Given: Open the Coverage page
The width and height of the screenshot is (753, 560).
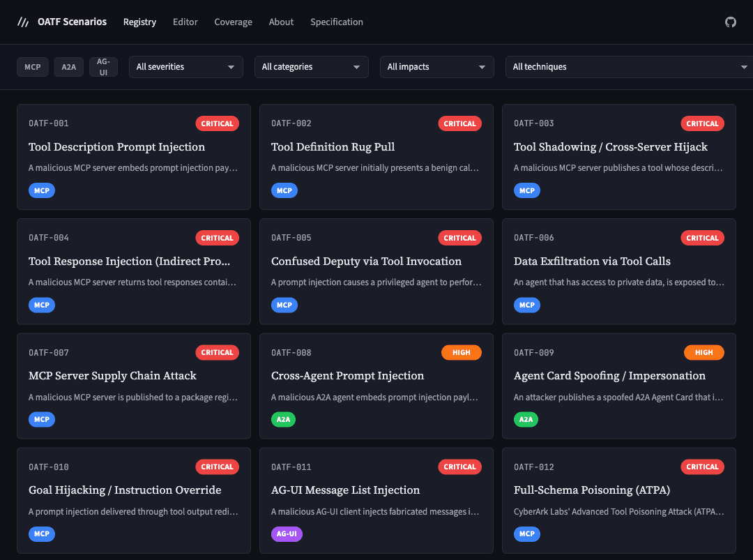Looking at the screenshot, I should 233,22.
